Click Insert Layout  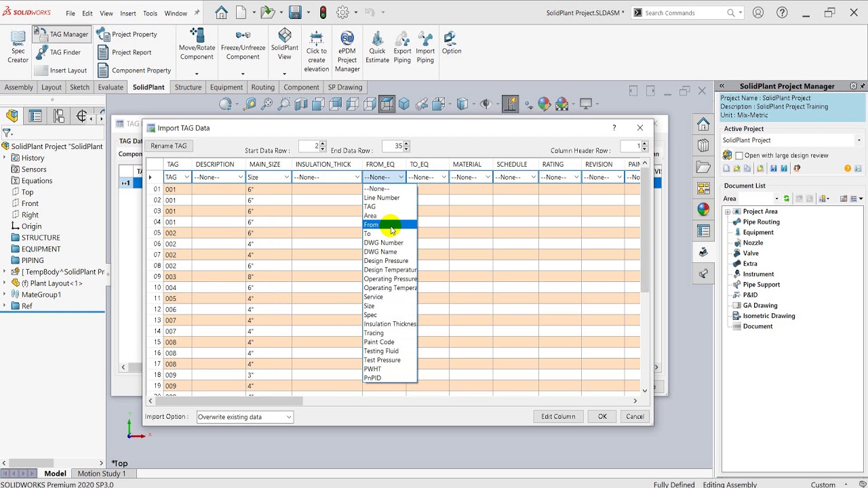click(x=60, y=70)
